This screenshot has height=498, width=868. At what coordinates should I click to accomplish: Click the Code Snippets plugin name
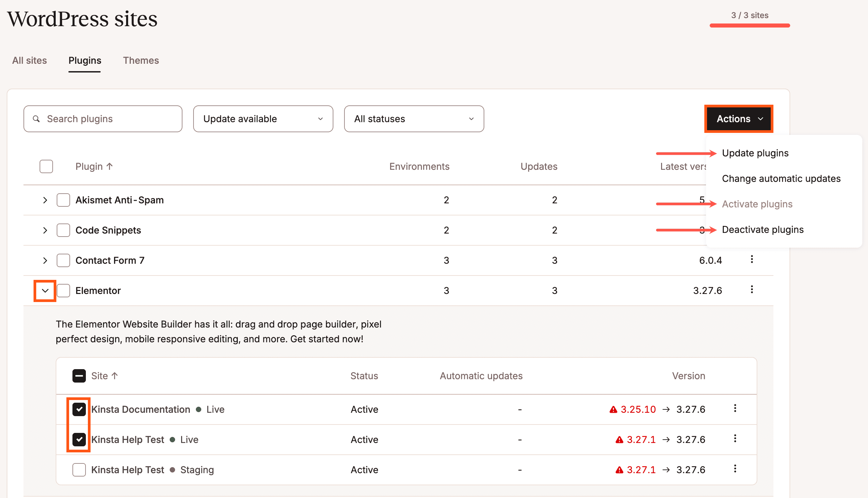pyautogui.click(x=108, y=230)
